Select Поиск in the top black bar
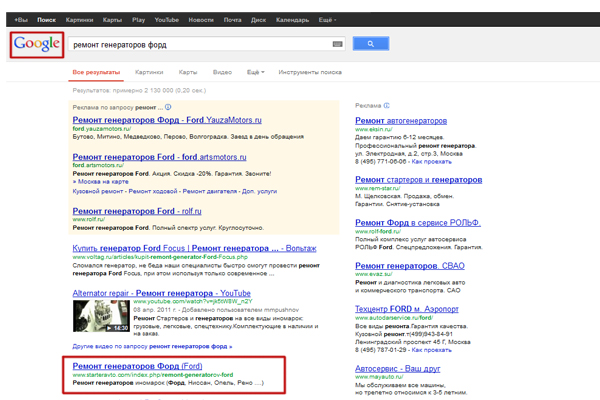This screenshot has height=400, width=600. [46, 20]
